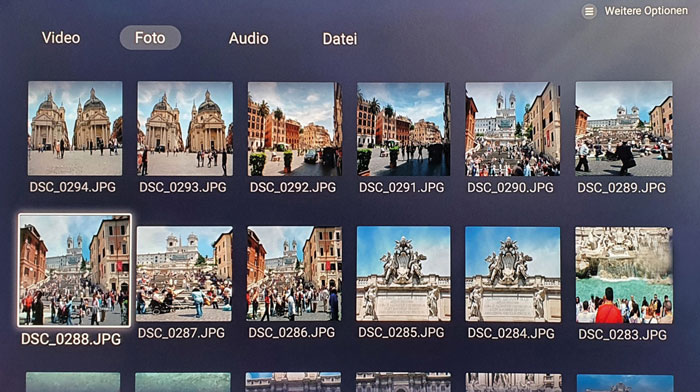Viewport: 700px width, 392px height.
Task: Select thumbnail DSC_0287.JPG
Action: [x=184, y=273]
